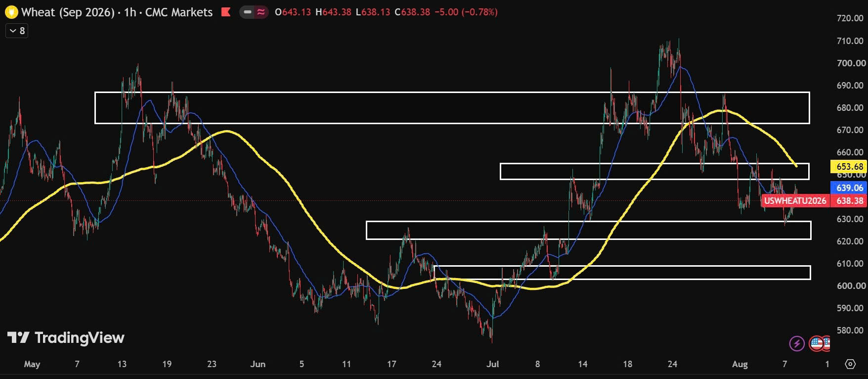Image resolution: width=868 pixels, height=379 pixels.
Task: Click date 23 on the time axis
Action: [212, 364]
